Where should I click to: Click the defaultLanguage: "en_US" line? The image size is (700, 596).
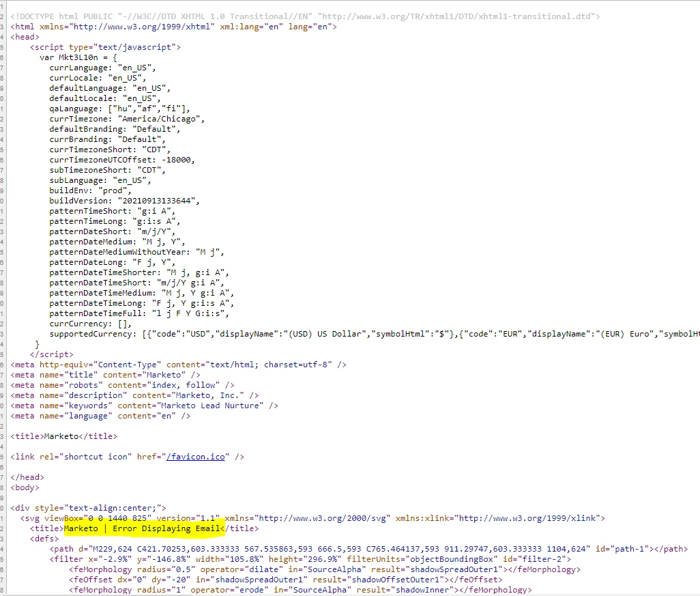(110, 89)
